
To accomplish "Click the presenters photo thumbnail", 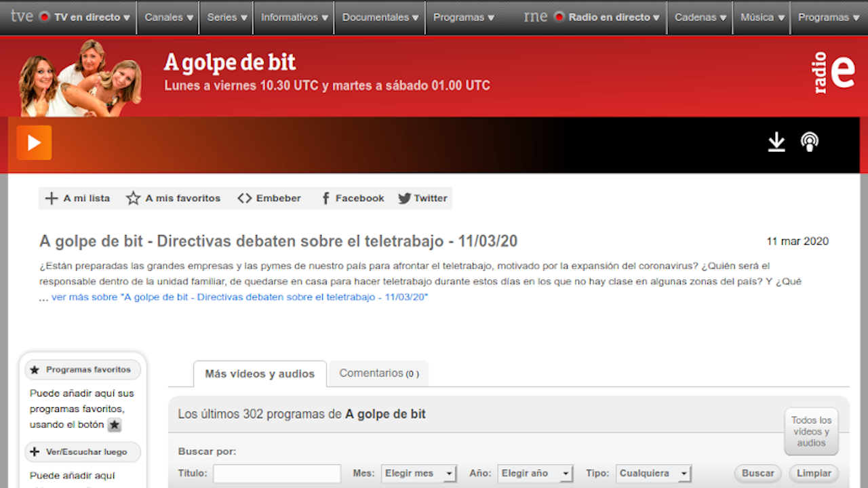I will [x=81, y=77].
